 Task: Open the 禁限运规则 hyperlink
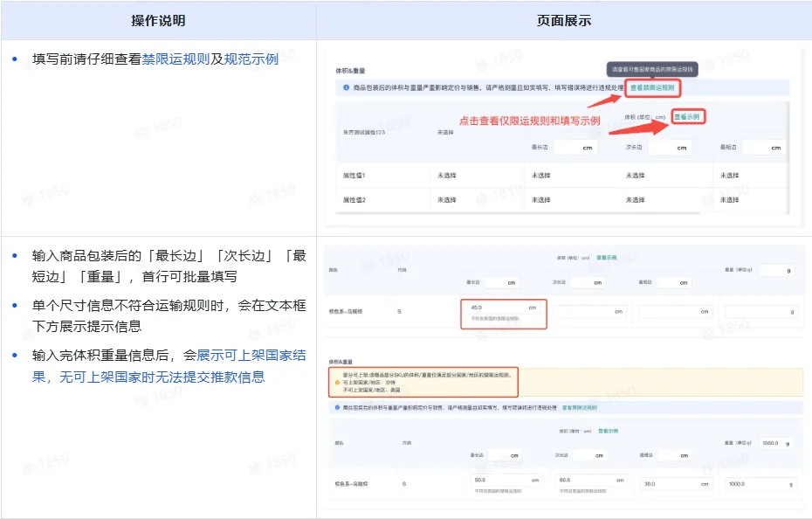click(x=175, y=59)
